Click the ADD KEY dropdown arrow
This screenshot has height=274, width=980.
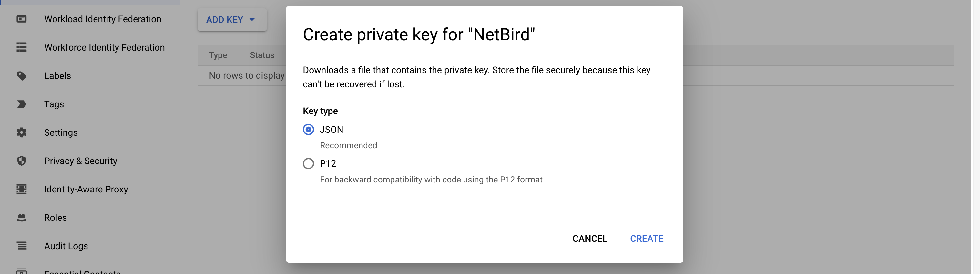[x=252, y=20]
